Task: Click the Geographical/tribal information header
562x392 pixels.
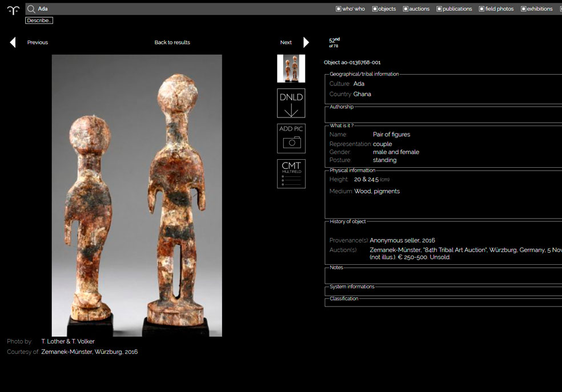Action: point(364,74)
